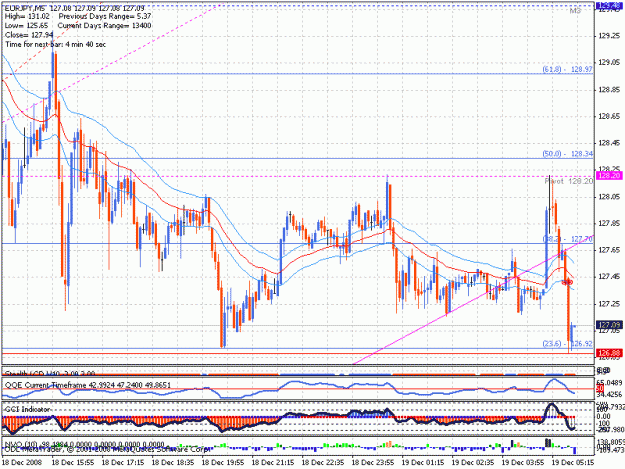The image size is (625, 469).
Task: Click the red 126.88 price tag
Action: coord(609,353)
